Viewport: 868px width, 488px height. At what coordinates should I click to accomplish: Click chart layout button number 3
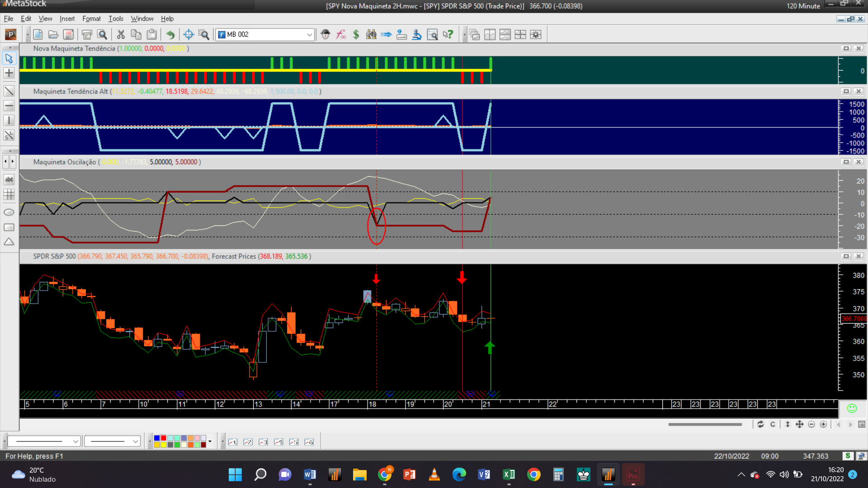pyautogui.click(x=263, y=442)
